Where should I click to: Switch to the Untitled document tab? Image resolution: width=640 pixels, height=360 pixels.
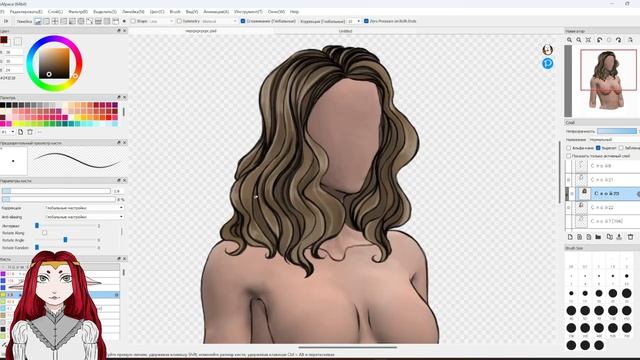pyautogui.click(x=345, y=31)
